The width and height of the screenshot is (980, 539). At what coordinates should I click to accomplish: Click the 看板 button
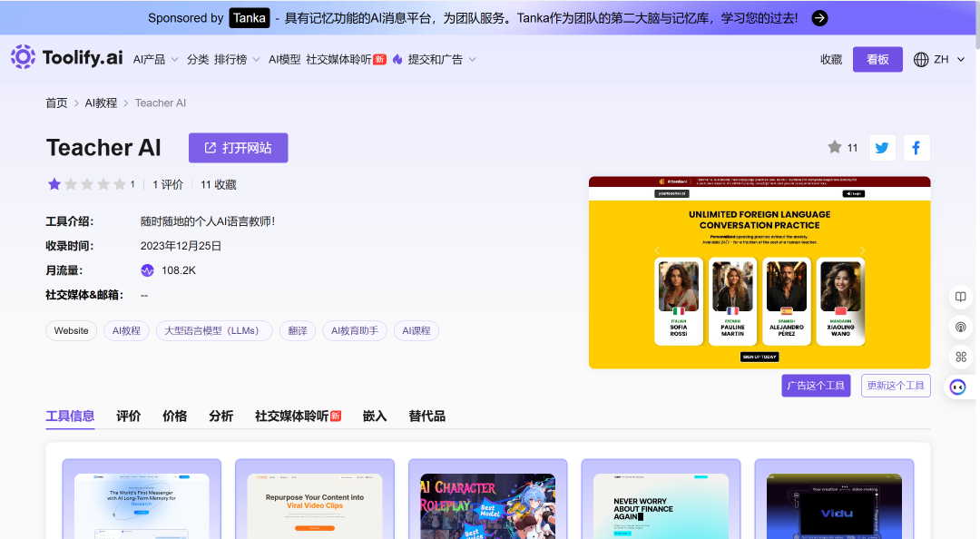(x=877, y=59)
